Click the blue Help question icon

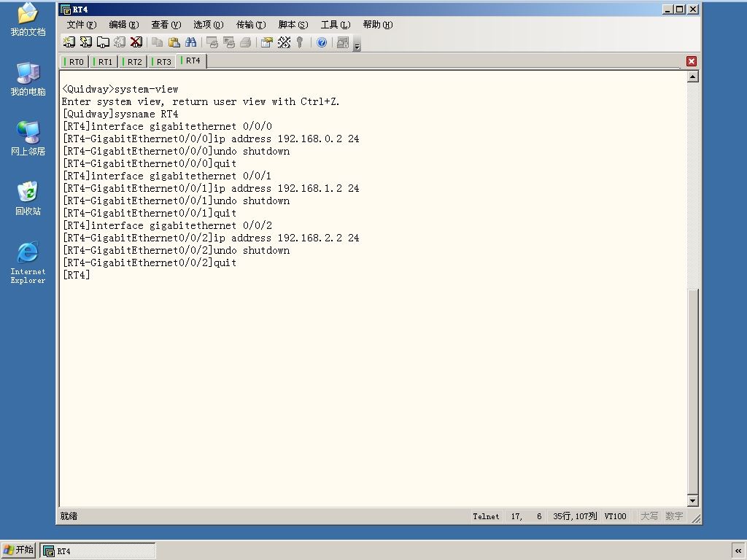[x=322, y=42]
